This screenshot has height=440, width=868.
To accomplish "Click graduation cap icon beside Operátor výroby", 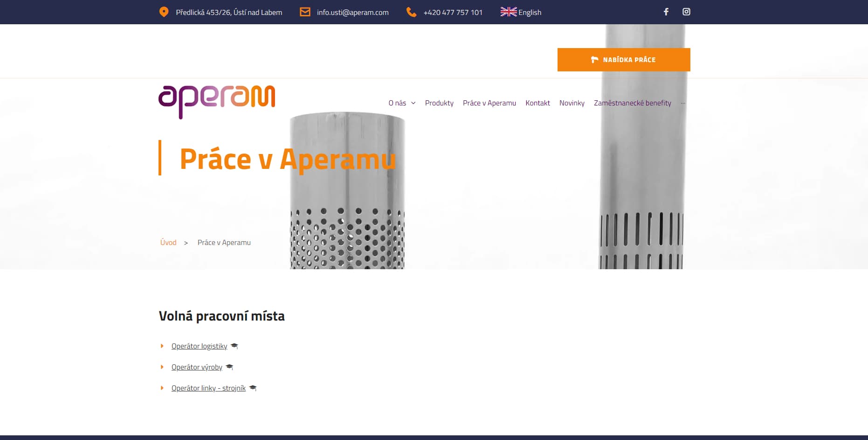I will [229, 367].
